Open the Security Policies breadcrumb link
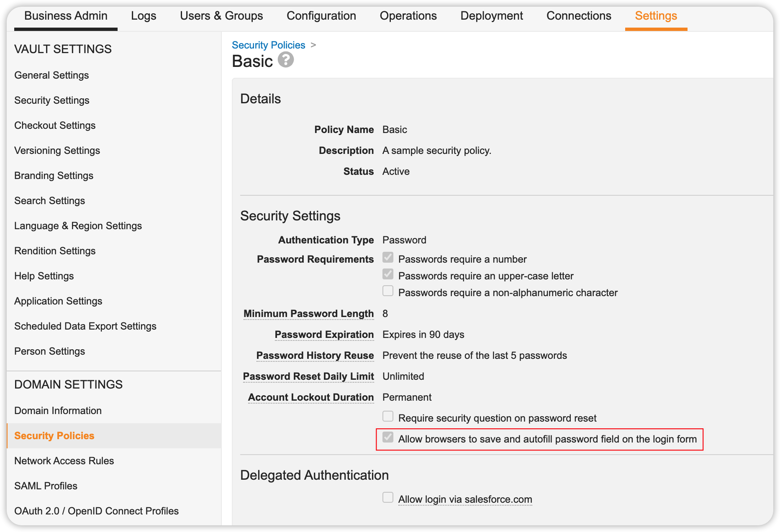Screen dimensions: 780x532 pyautogui.click(x=268, y=45)
